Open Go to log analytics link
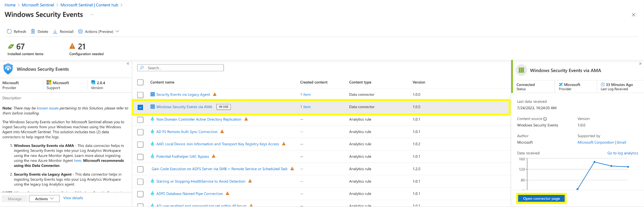 click(622, 153)
